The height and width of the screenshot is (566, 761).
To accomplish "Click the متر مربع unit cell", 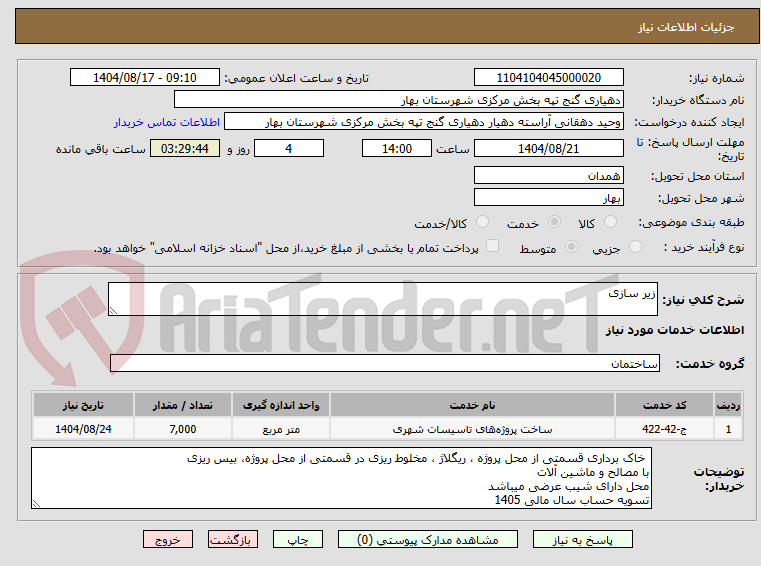I will (281, 429).
